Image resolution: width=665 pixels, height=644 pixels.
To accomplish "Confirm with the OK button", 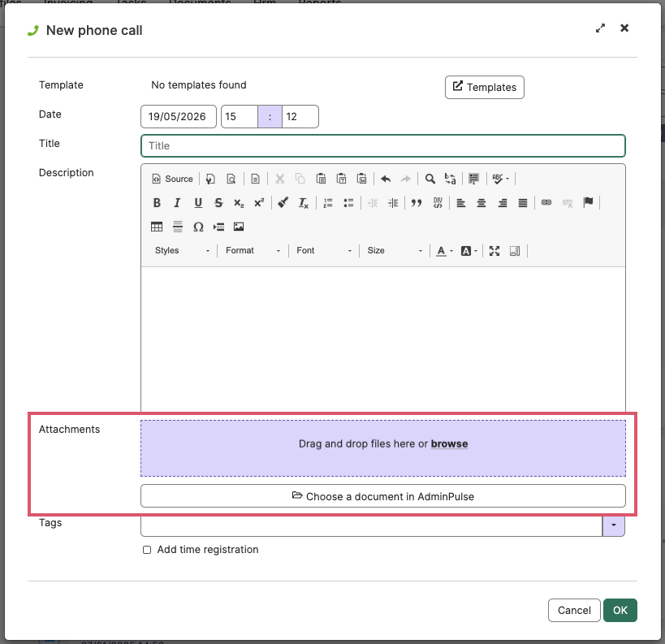I will pos(620,610).
